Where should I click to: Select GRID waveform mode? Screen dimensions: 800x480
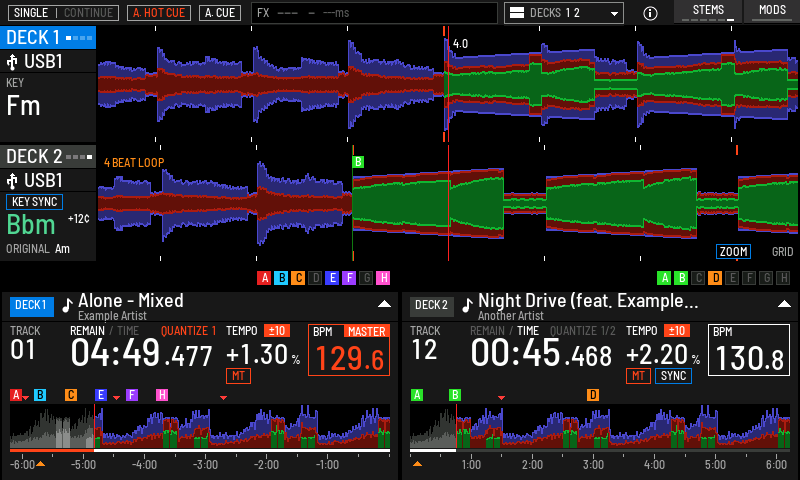point(782,251)
